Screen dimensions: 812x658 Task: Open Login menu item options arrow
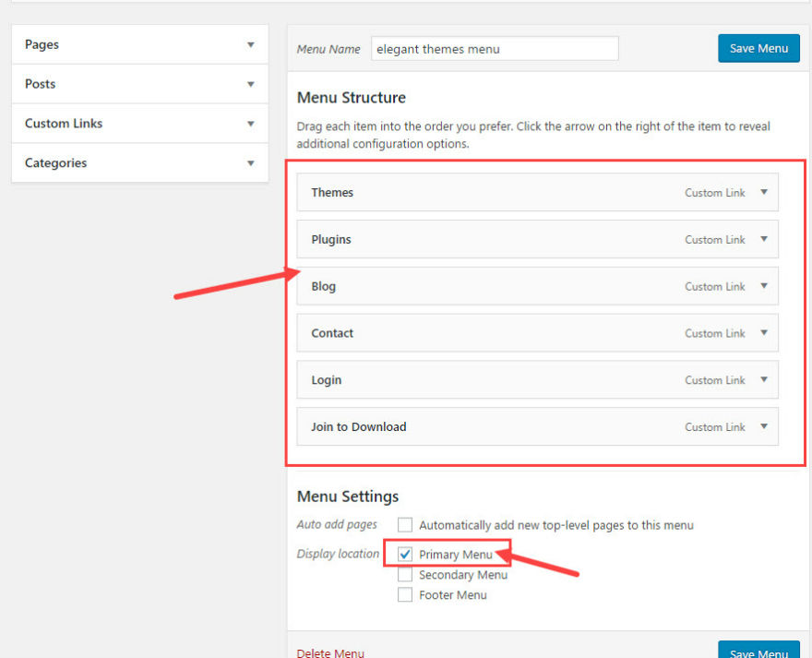pyautogui.click(x=764, y=380)
